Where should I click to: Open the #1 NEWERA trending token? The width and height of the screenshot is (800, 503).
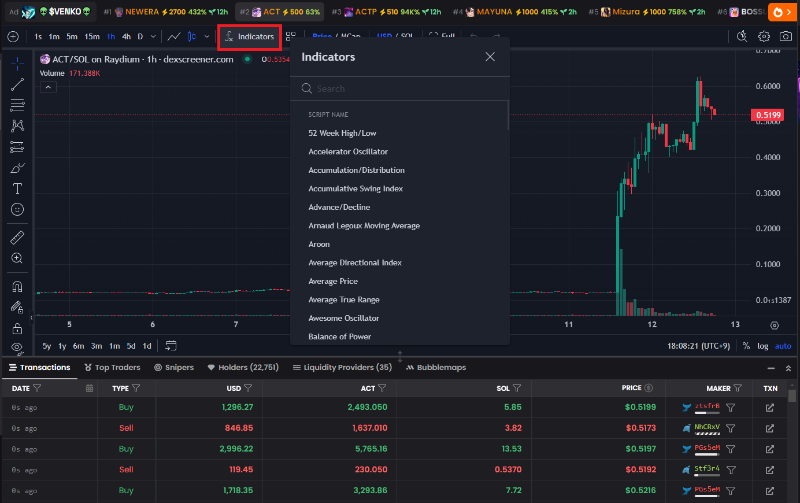(x=166, y=12)
